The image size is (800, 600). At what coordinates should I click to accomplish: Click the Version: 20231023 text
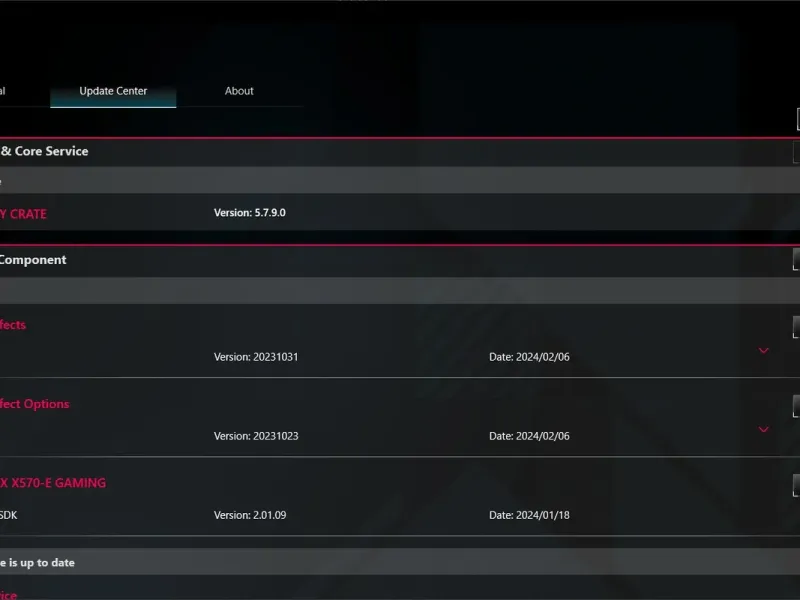[256, 436]
